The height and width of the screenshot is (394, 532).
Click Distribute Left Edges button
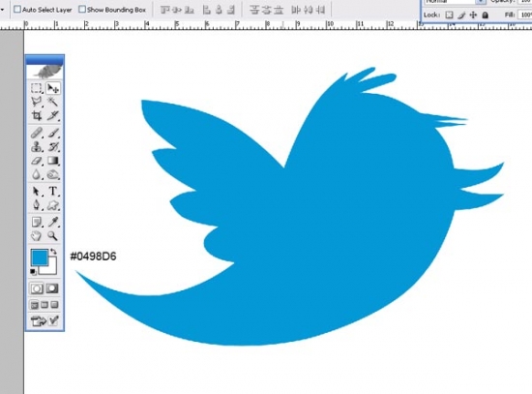coord(296,11)
